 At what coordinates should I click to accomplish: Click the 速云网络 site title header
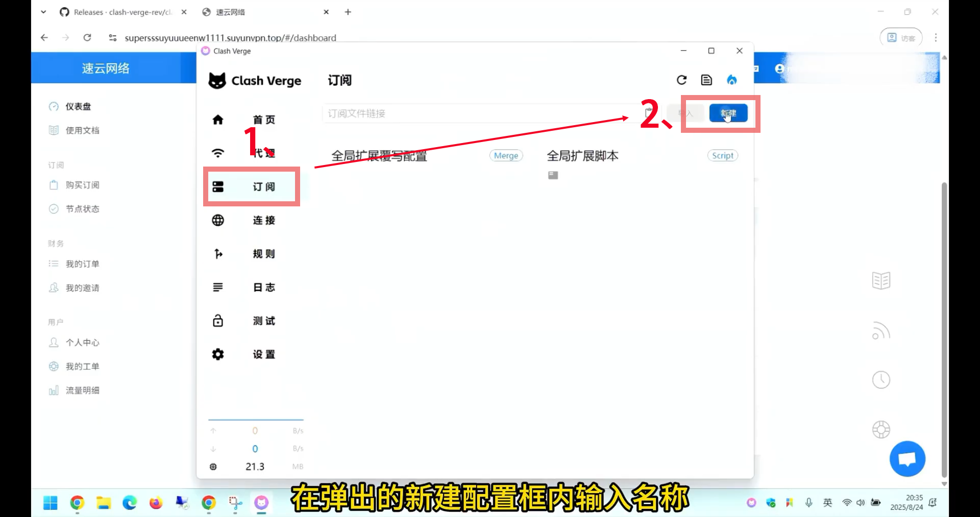pyautogui.click(x=106, y=68)
